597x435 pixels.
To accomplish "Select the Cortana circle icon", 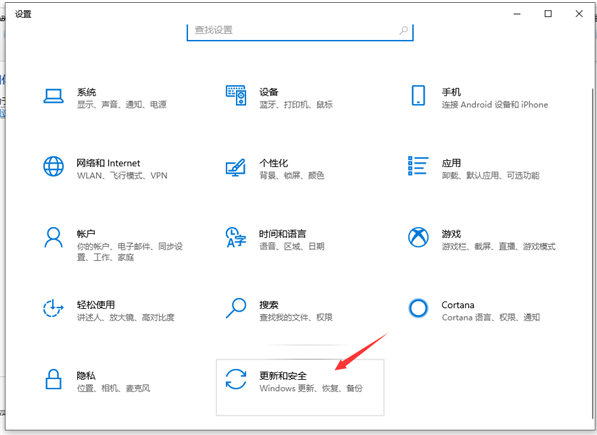I will click(418, 308).
